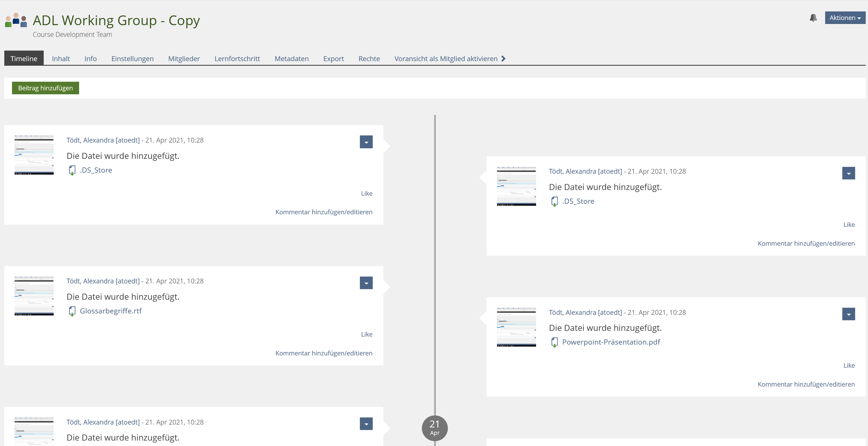Viewport: 868px width, 446px height.
Task: Add comment on the Powerpoint-Präsentation.pdf post
Action: [x=806, y=384]
